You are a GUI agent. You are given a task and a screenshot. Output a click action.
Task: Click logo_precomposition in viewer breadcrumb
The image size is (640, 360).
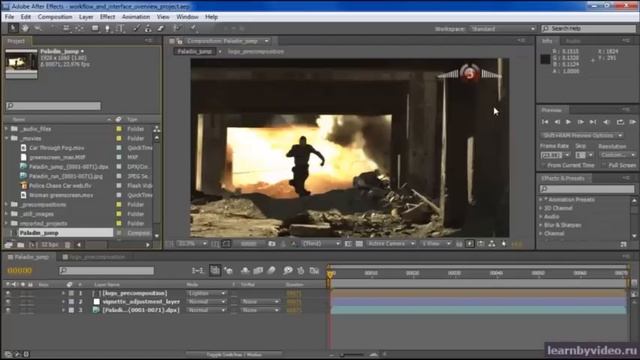click(x=256, y=51)
